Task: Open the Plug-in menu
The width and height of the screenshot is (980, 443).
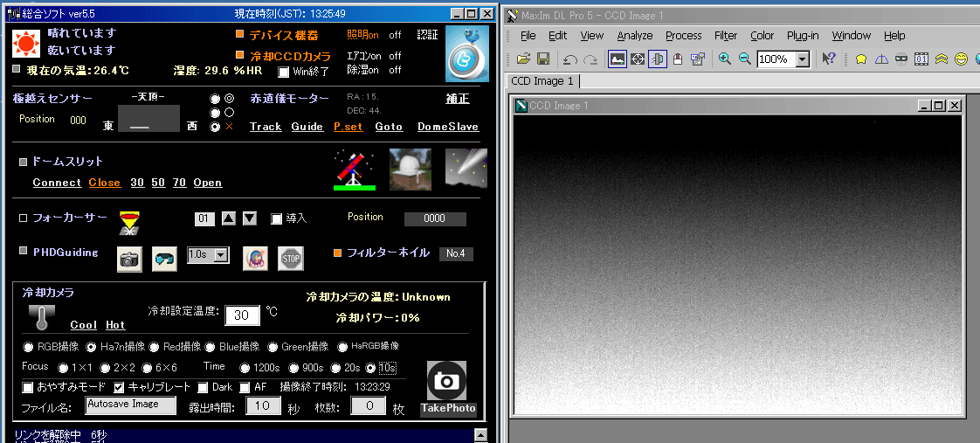Action: tap(803, 36)
